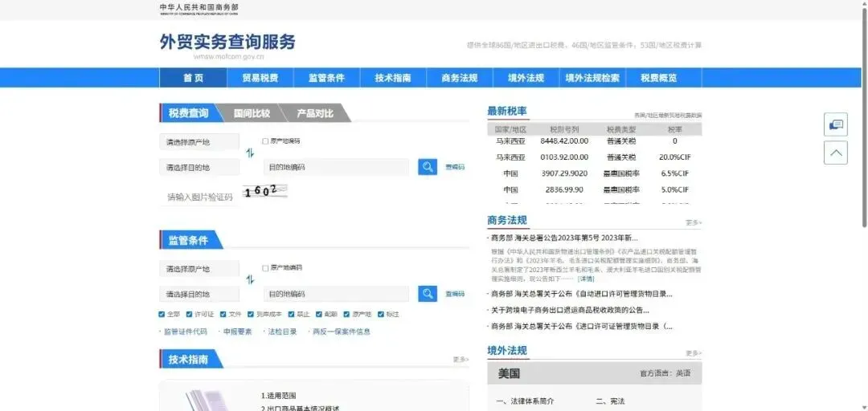
Task: Click the 外贸实务查询服务 site title
Action: [227, 42]
